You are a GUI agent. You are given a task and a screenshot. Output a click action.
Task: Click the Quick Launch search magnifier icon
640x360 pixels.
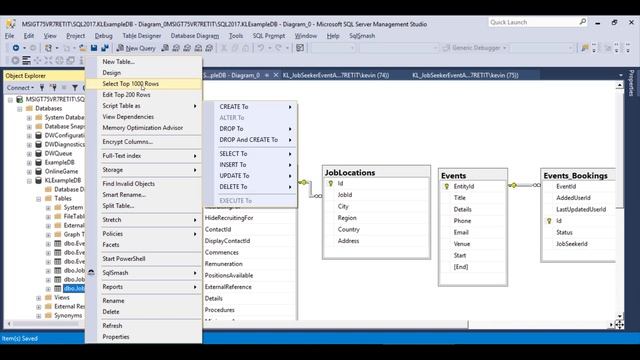pos(583,22)
